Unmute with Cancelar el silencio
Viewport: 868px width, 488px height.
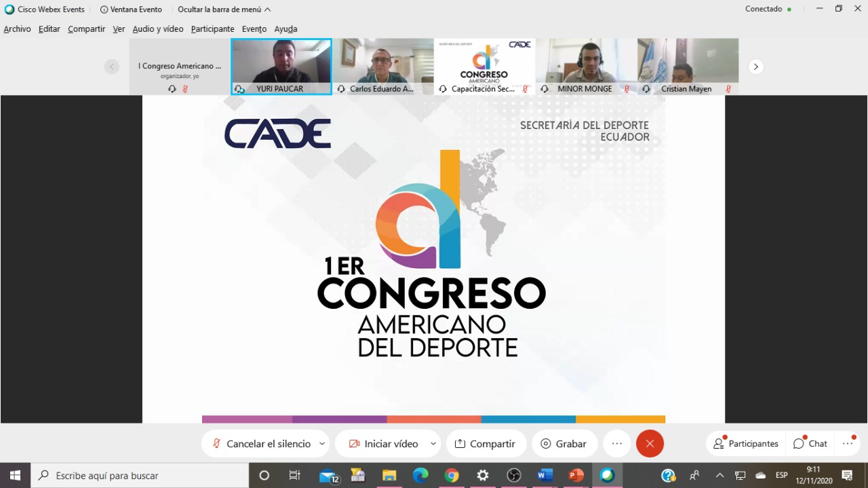click(x=261, y=444)
